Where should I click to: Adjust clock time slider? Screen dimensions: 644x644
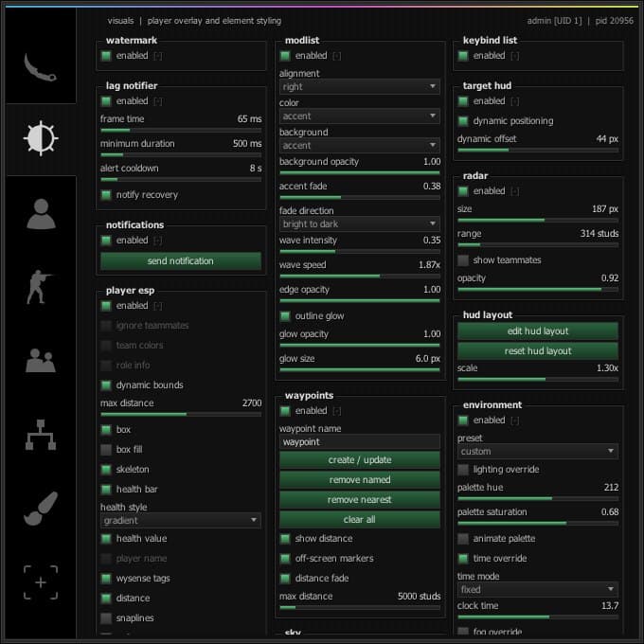tap(538, 617)
